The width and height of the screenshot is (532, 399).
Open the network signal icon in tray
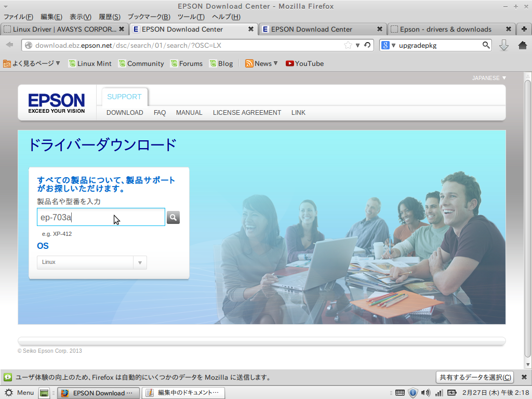439,393
